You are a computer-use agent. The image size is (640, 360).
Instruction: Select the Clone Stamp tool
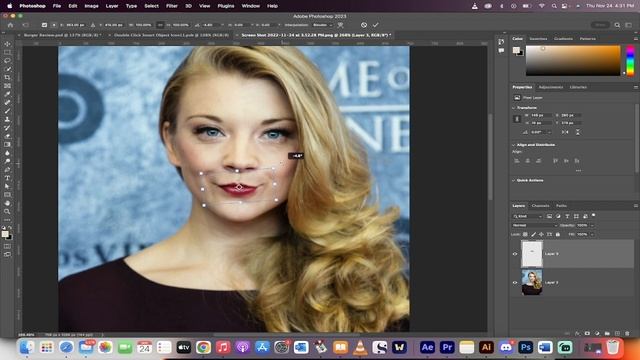[7, 120]
